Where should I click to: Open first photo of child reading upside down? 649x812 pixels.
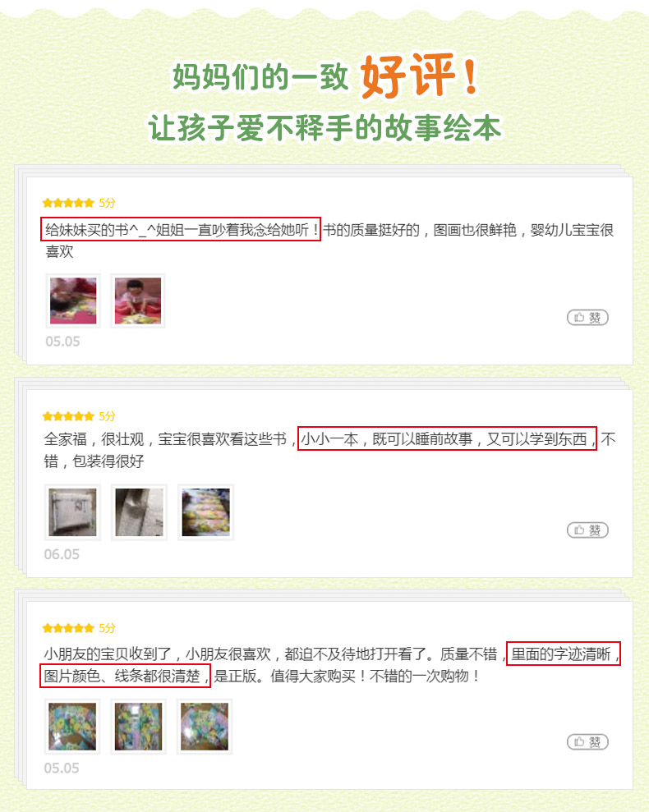tap(73, 300)
